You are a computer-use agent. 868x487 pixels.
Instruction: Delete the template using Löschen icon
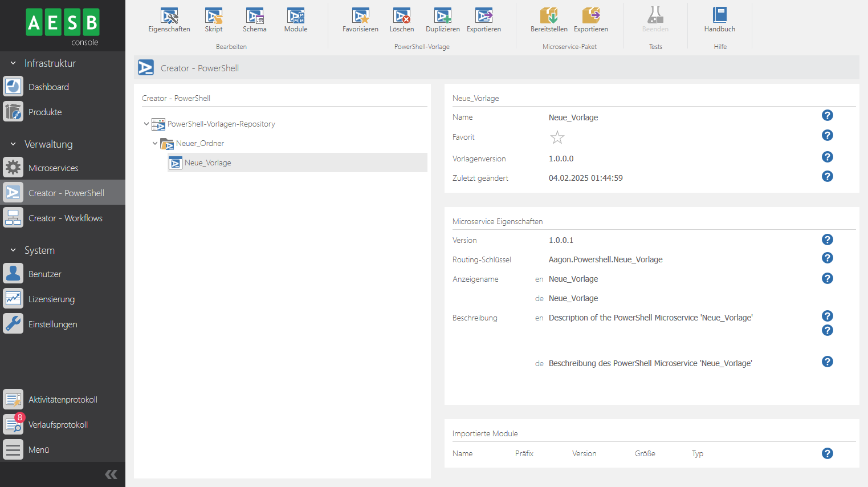coord(402,18)
